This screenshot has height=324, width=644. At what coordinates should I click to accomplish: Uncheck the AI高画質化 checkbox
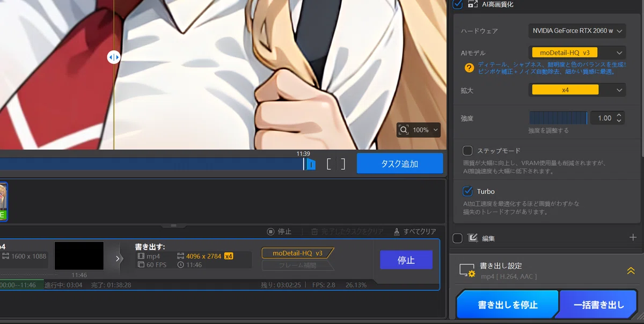pos(457,4)
